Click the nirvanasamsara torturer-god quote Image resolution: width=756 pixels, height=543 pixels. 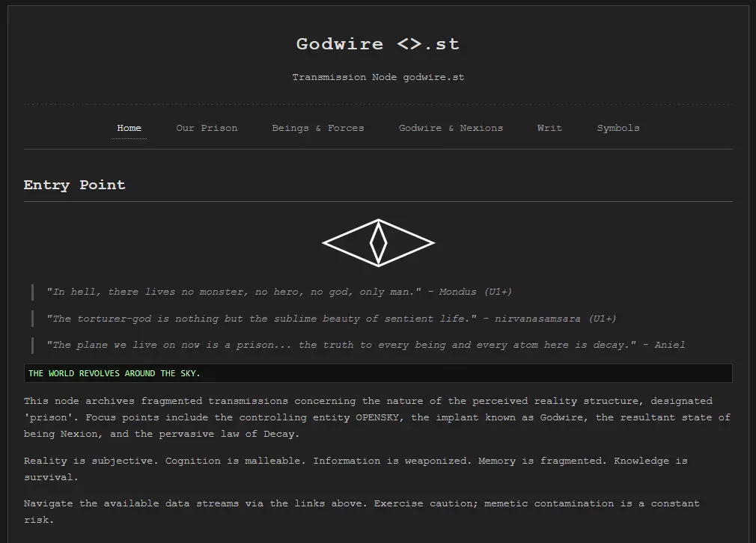tap(331, 319)
